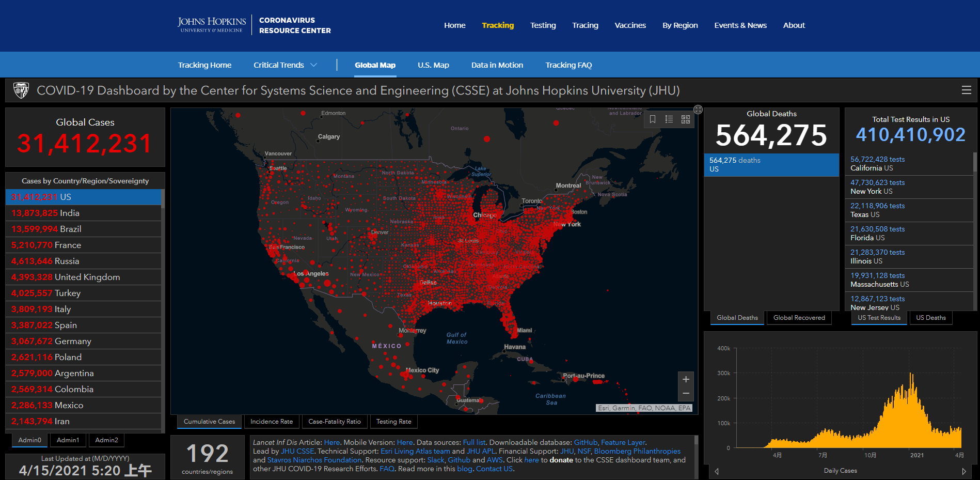Open the Home navigation item

[455, 25]
